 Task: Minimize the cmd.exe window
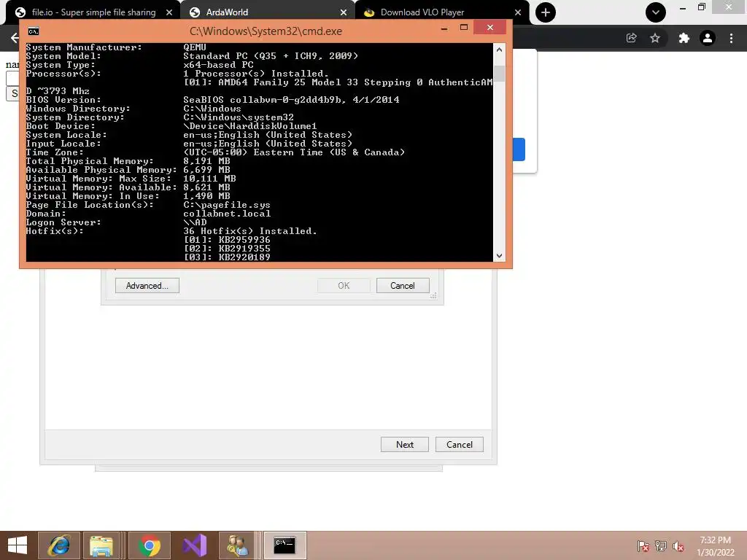tap(444, 28)
